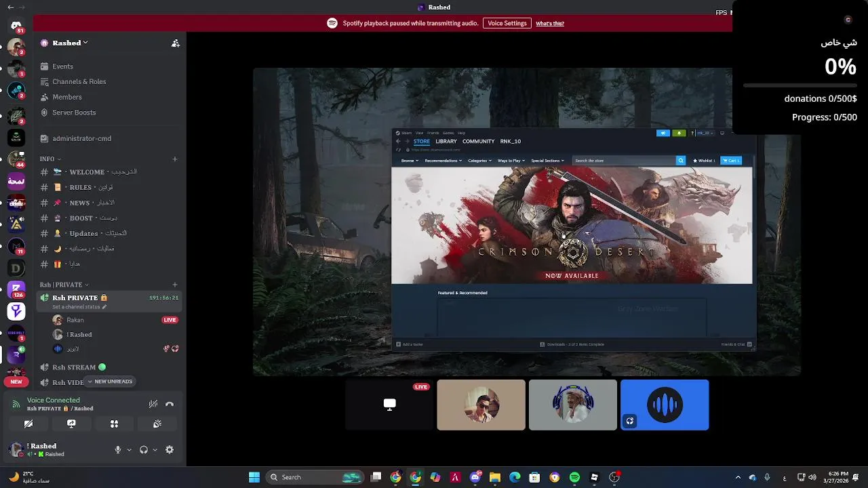Click the Crimson Desert banner in Steam
The height and width of the screenshot is (488, 868).
tap(572, 226)
